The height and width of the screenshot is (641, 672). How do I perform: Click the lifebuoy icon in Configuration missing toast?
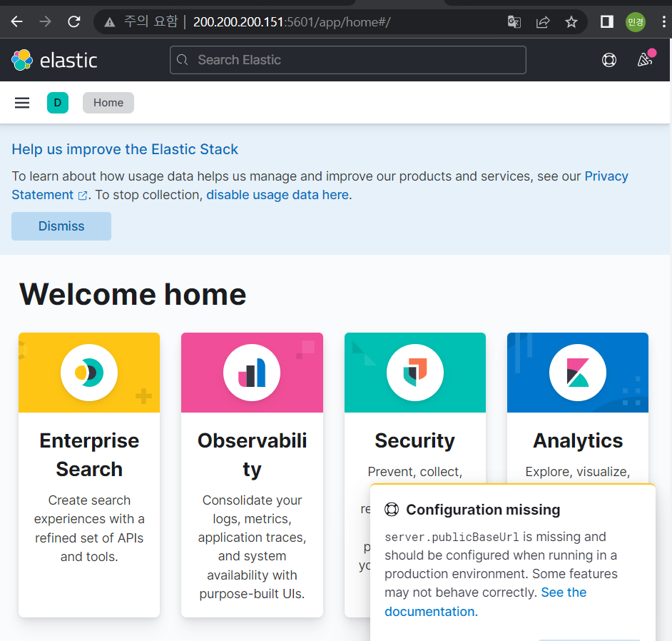point(391,510)
